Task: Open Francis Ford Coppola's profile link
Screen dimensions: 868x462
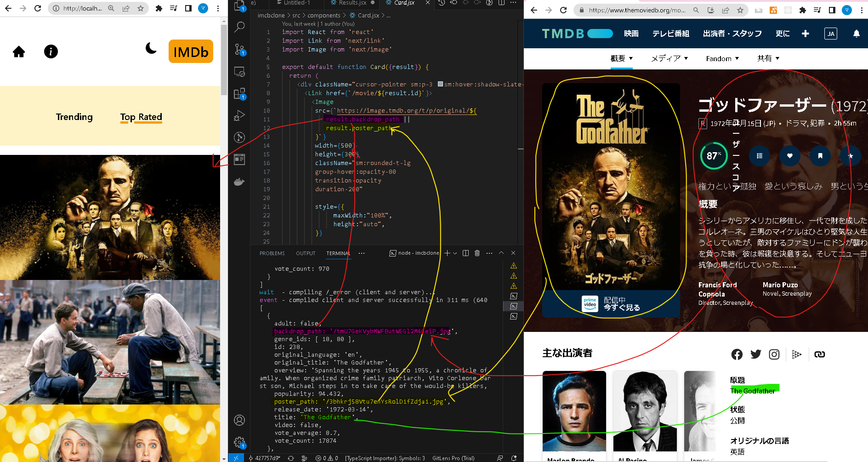Action: tap(717, 290)
